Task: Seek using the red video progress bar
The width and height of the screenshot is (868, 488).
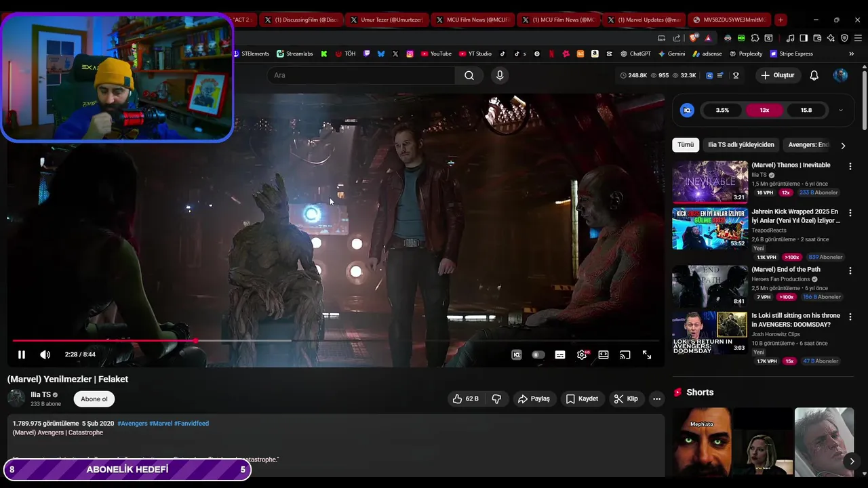Action: 336,341
